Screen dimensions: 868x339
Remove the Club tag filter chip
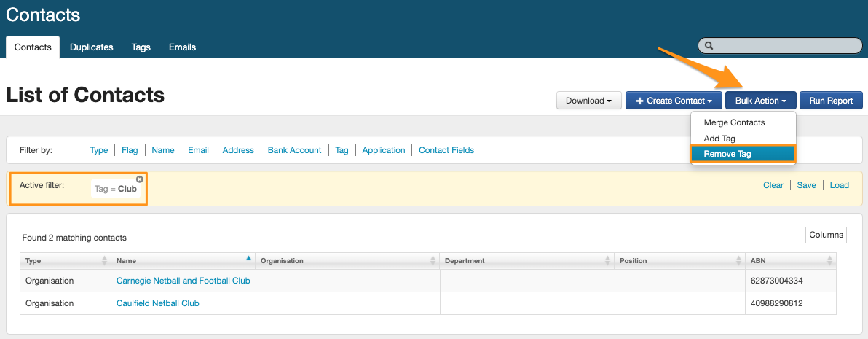[140, 179]
